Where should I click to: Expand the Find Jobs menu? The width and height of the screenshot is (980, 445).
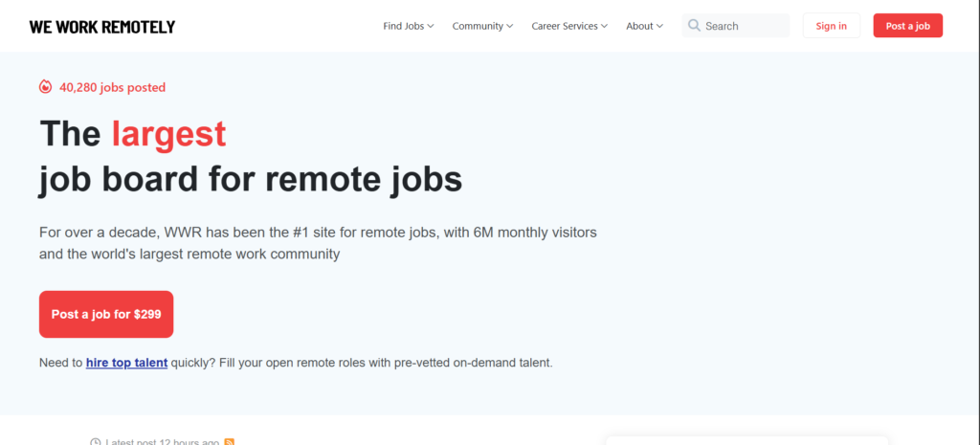[x=409, y=26]
